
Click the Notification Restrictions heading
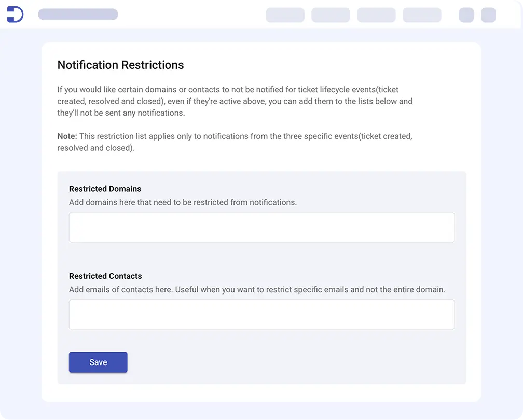(120, 65)
